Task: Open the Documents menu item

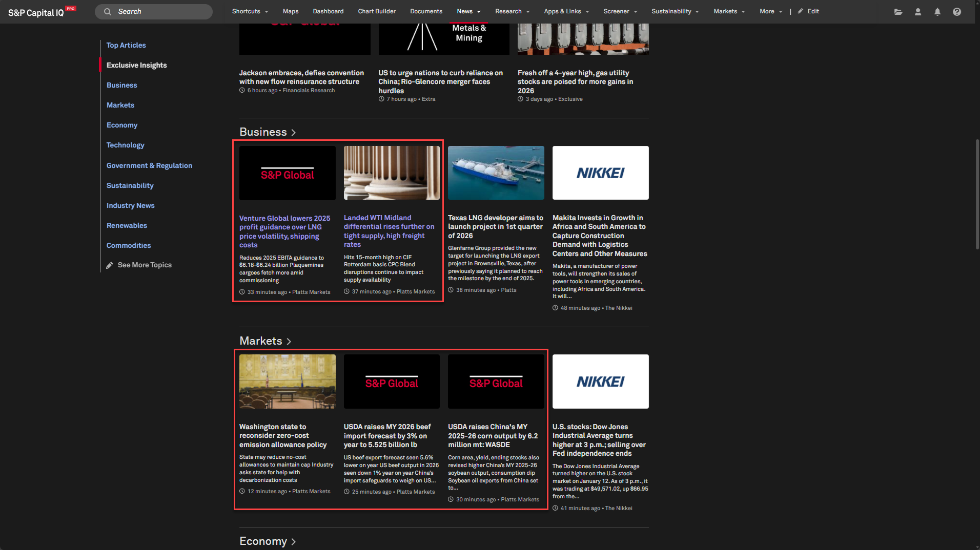Action: (x=426, y=11)
